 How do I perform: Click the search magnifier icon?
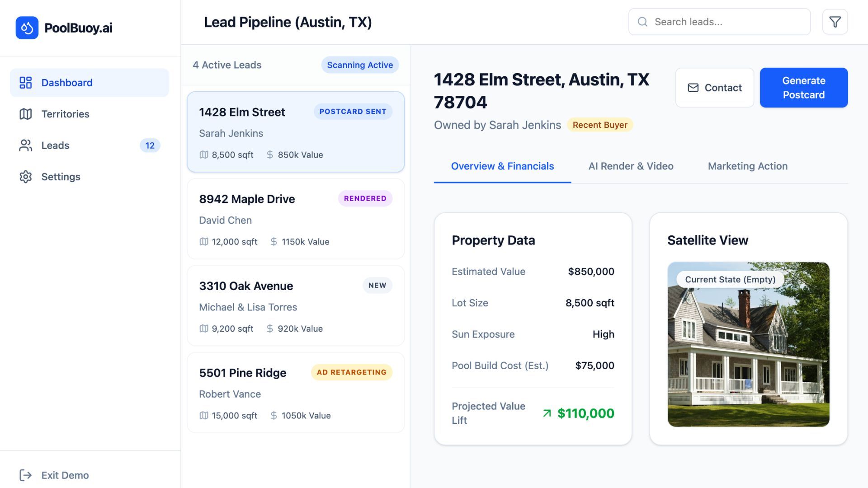pyautogui.click(x=642, y=22)
